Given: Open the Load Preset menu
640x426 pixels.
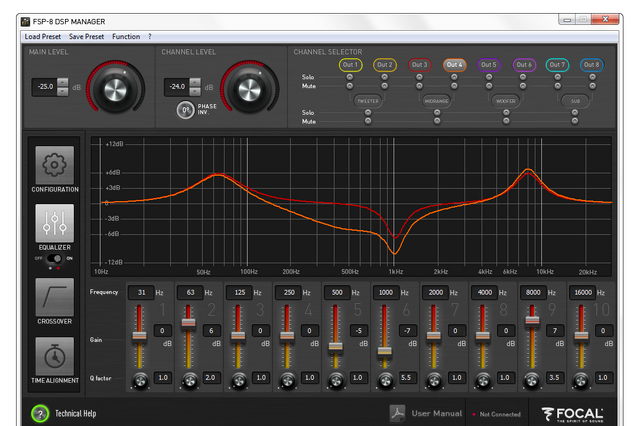Looking at the screenshot, I should tap(42, 37).
